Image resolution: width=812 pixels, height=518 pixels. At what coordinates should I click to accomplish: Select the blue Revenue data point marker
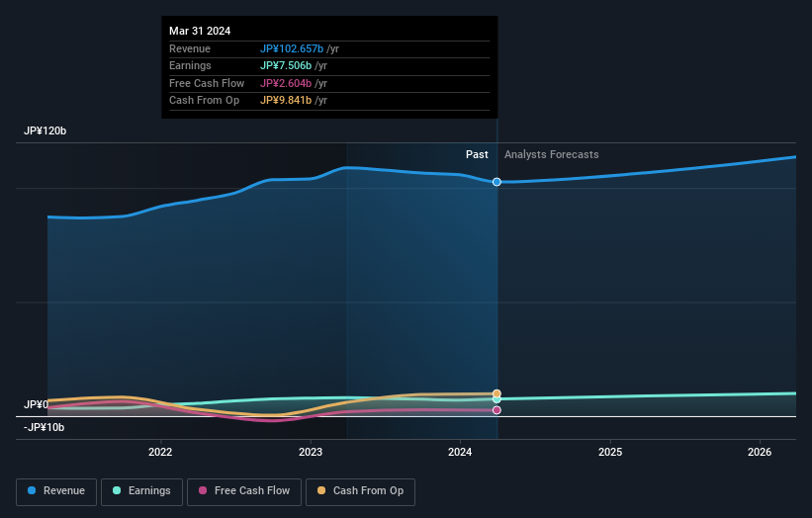(x=496, y=182)
